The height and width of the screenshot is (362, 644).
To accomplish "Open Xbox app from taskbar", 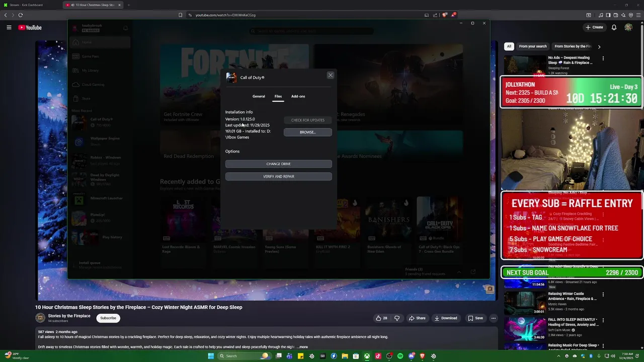I will 367,356.
